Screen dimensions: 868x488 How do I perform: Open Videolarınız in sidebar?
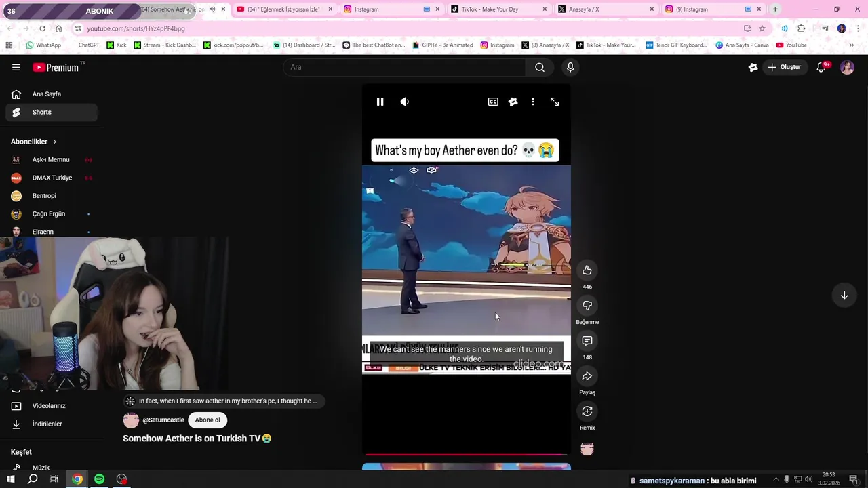point(52,406)
